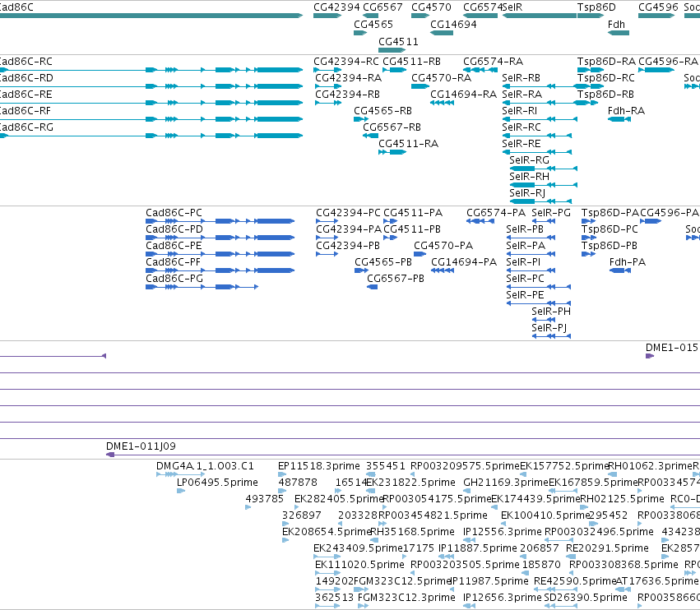Open transcript SelR-RI

(519, 111)
